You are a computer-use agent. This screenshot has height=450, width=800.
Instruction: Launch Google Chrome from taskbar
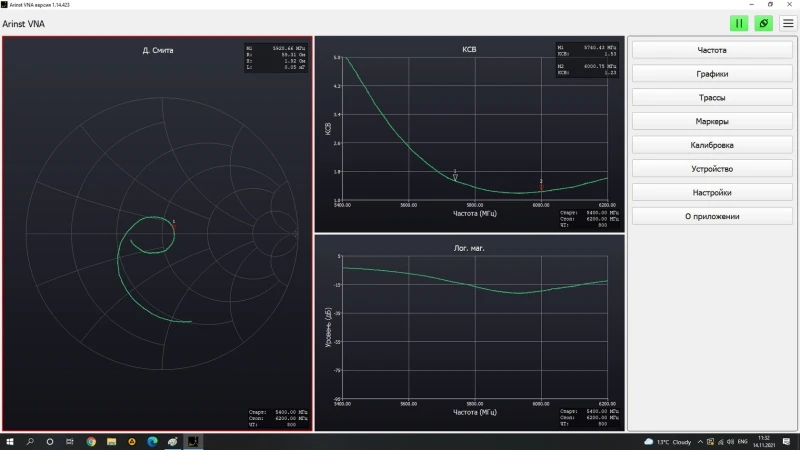[91, 442]
